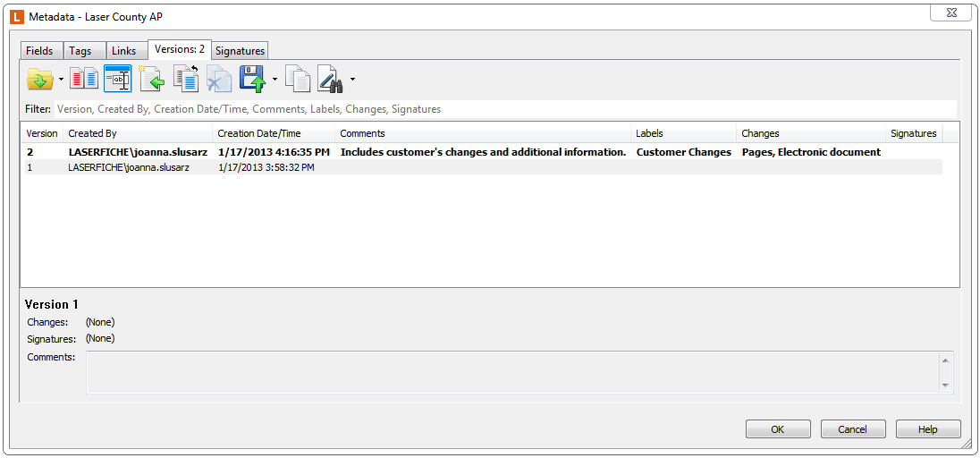The width and height of the screenshot is (980, 458).
Task: Click the pen and binoculars icon
Action: [x=331, y=80]
